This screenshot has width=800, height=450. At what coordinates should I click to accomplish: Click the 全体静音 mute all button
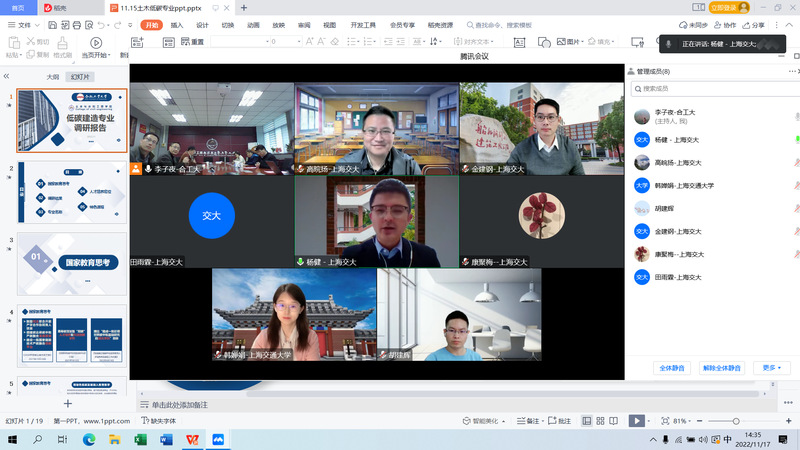(670, 368)
